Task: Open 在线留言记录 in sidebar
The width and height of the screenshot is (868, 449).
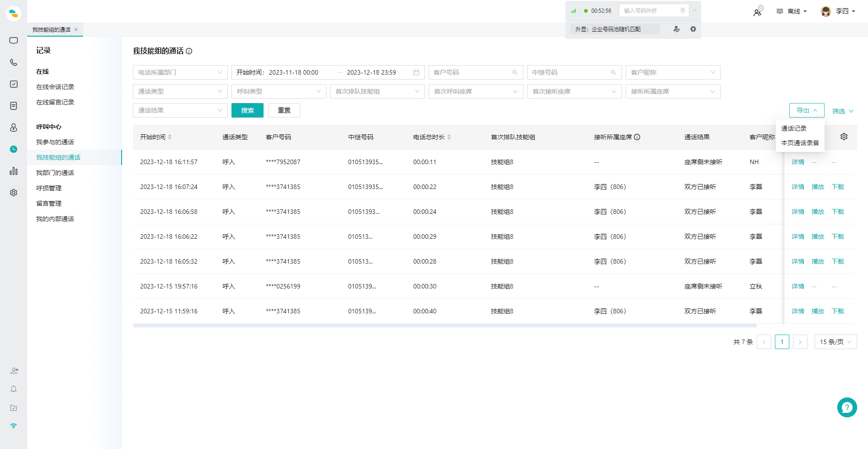Action: [55, 102]
